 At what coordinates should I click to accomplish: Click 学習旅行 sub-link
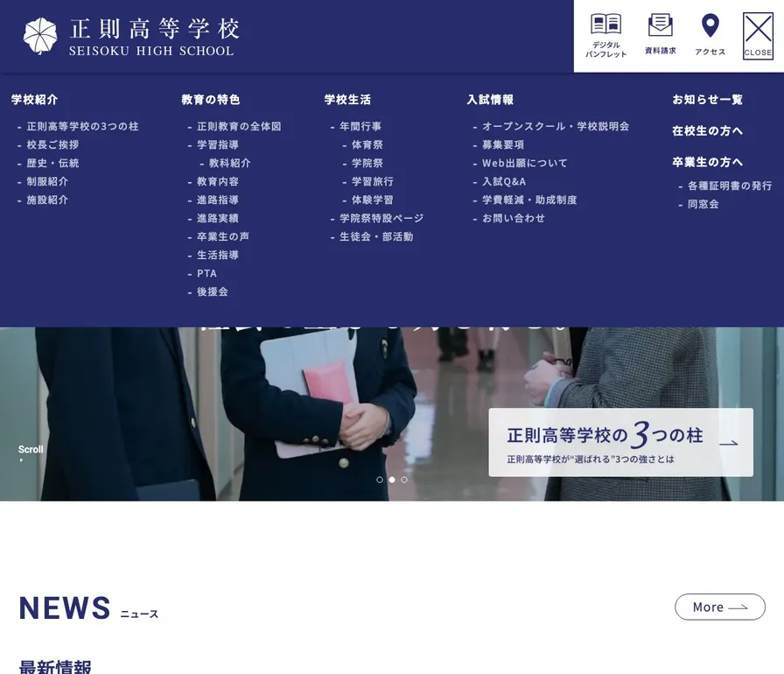coord(373,181)
